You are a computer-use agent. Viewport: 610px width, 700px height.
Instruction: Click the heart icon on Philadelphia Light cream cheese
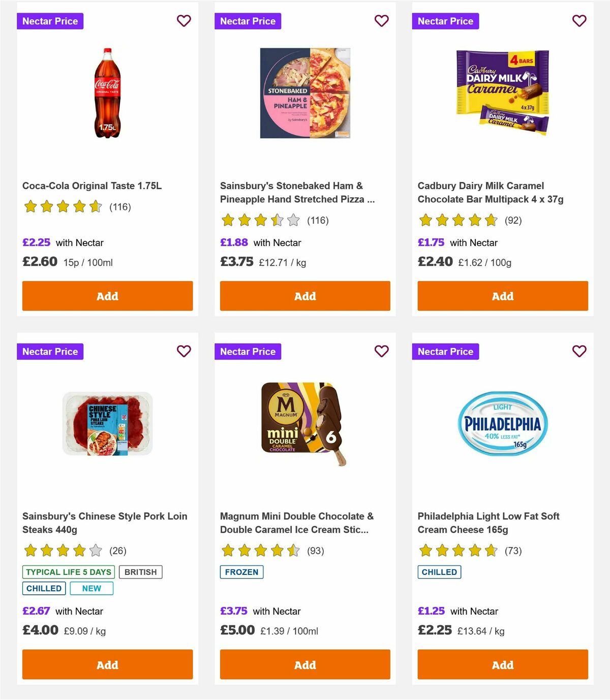point(579,351)
